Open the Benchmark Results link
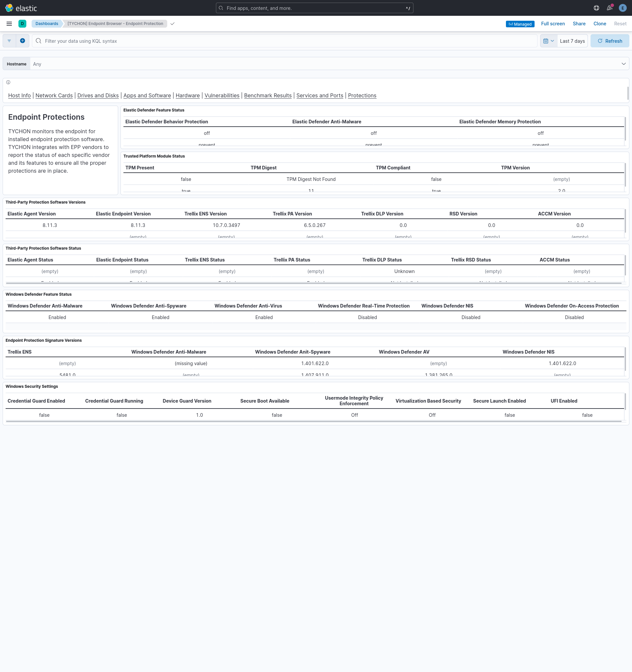The image size is (632, 672). click(268, 96)
